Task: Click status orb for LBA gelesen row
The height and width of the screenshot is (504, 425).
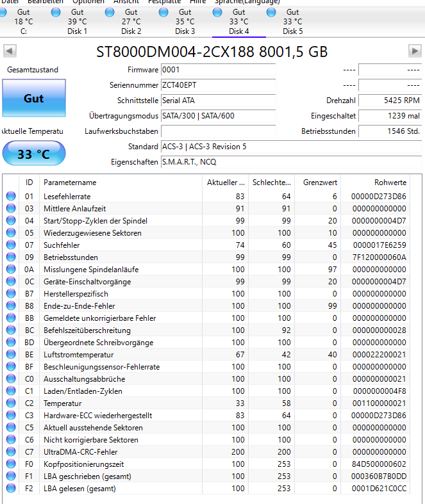Action: pyautogui.click(x=11, y=488)
